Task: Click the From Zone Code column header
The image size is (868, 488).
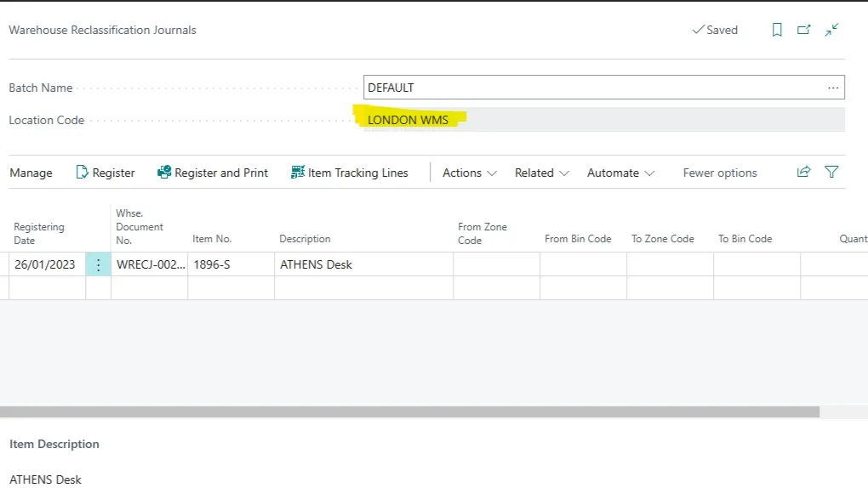Action: [483, 234]
